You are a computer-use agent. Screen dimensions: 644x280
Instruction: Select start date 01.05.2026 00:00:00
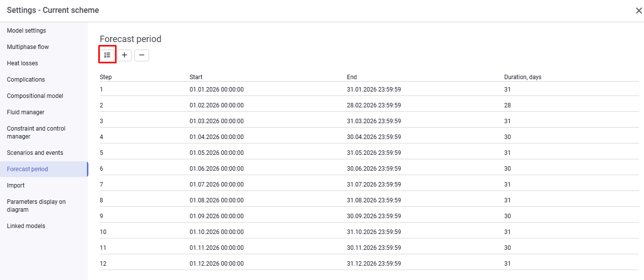coord(217,153)
